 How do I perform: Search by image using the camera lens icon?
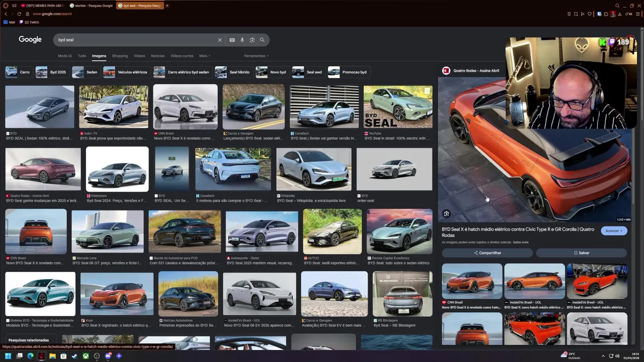(252, 40)
